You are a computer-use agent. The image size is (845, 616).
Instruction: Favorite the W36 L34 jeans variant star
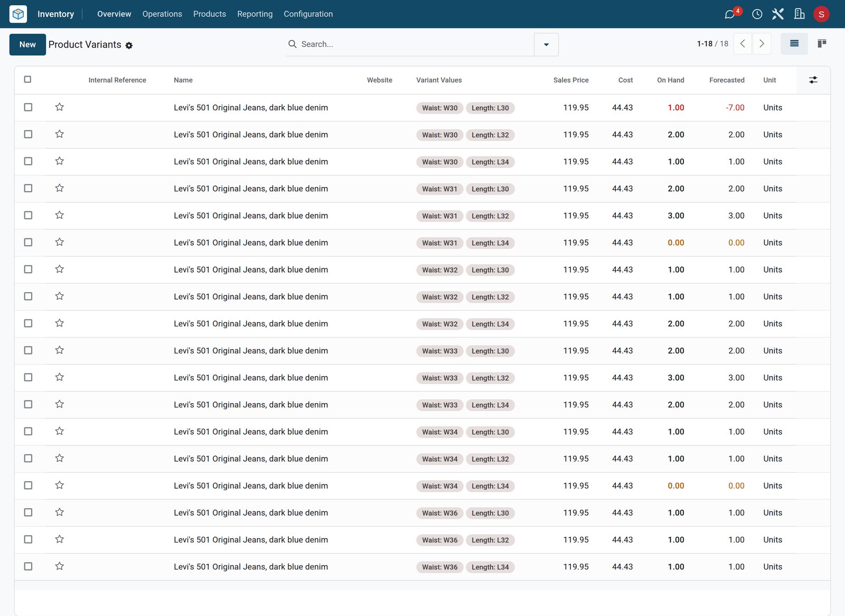pos(60,566)
